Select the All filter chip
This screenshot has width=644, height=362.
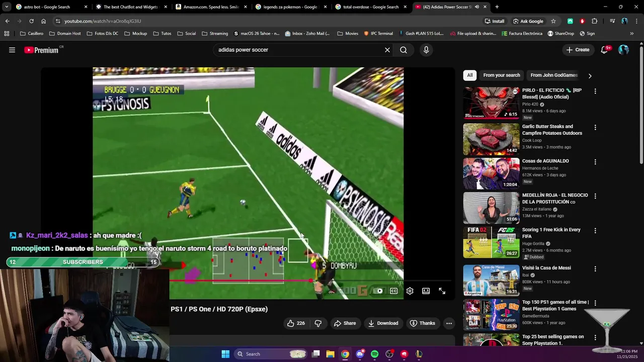click(469, 75)
